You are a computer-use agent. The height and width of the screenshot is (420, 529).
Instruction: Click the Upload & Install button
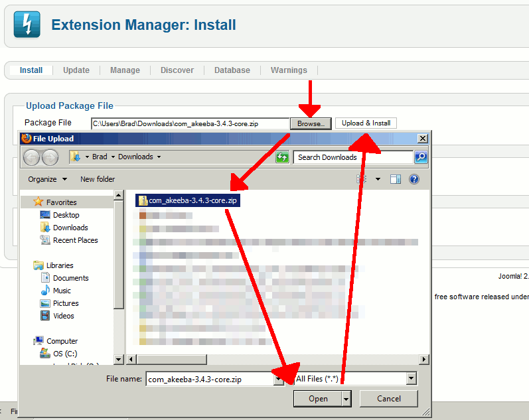[366, 123]
